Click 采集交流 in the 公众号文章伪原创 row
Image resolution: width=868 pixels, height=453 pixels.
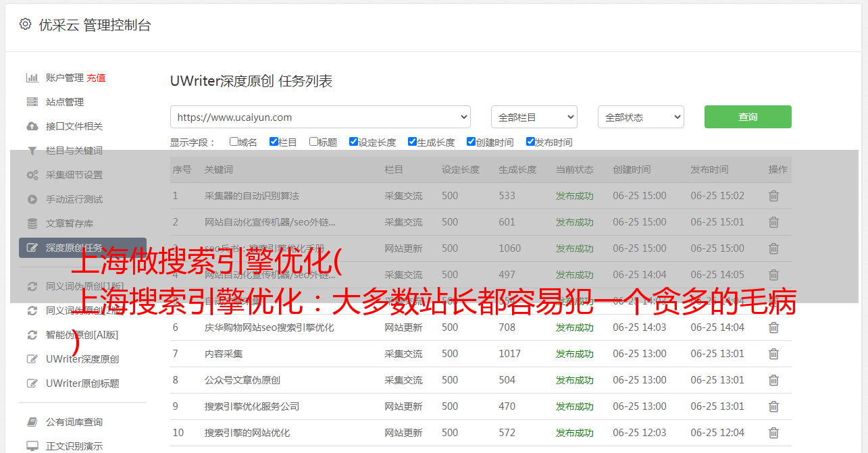tap(403, 380)
